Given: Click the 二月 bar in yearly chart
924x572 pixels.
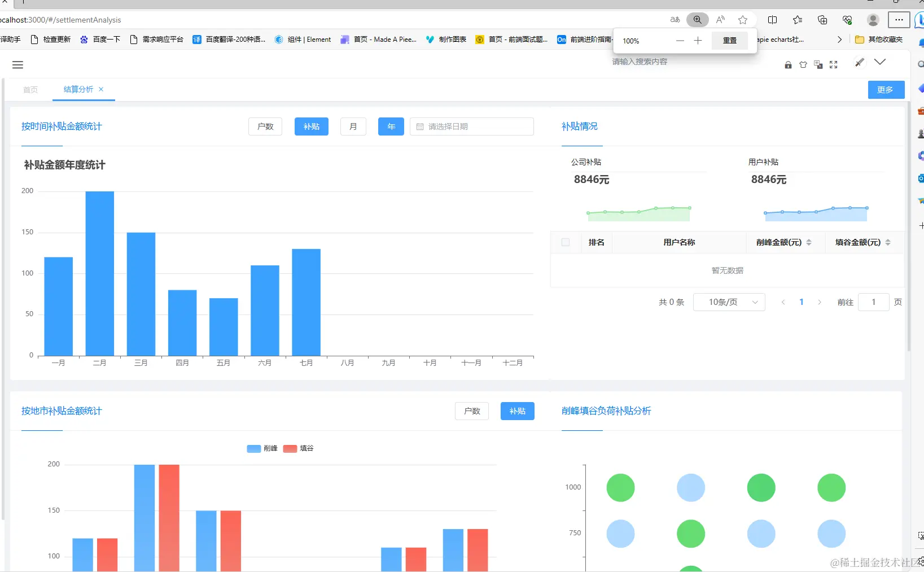Looking at the screenshot, I should pos(100,274).
